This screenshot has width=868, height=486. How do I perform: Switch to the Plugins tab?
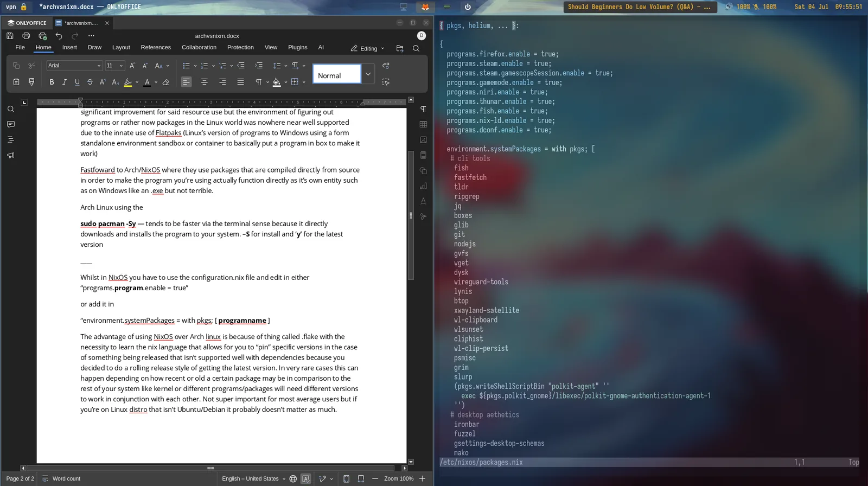click(x=298, y=47)
